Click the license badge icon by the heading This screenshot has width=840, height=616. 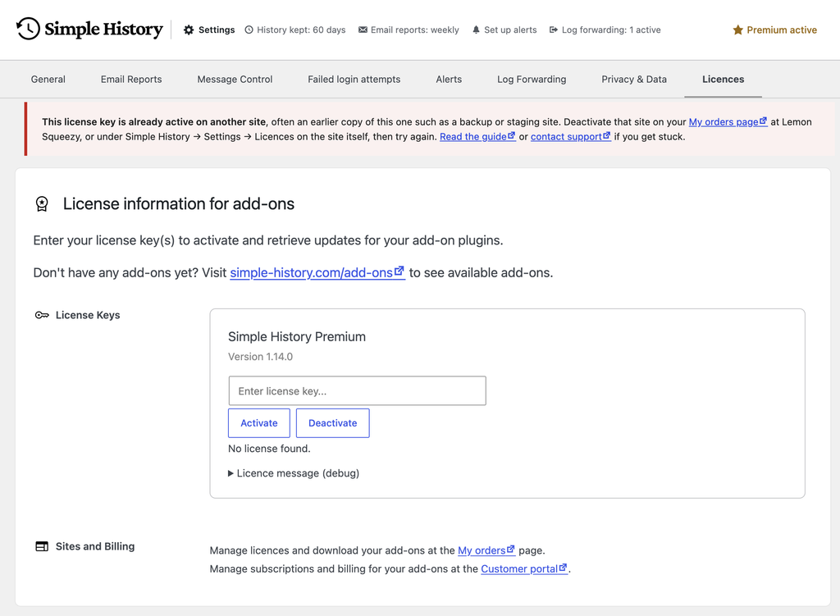pyautogui.click(x=42, y=204)
